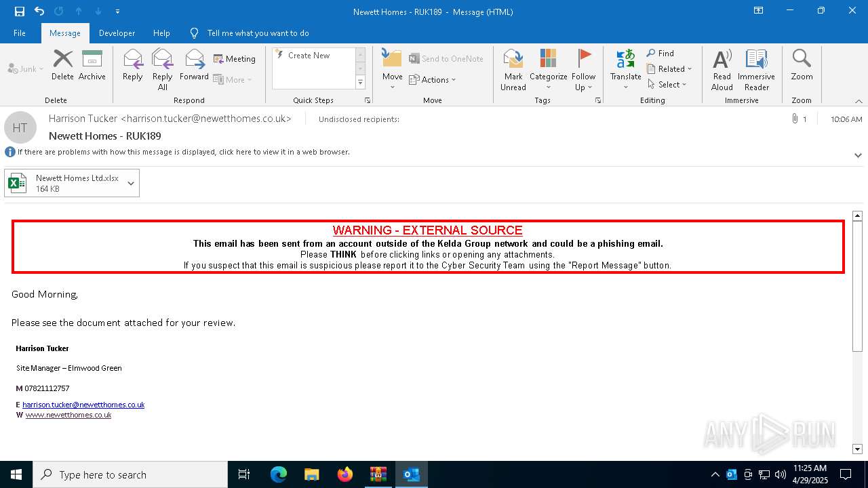This screenshot has height=488, width=868.
Task: Open the Help tab
Action: click(161, 33)
